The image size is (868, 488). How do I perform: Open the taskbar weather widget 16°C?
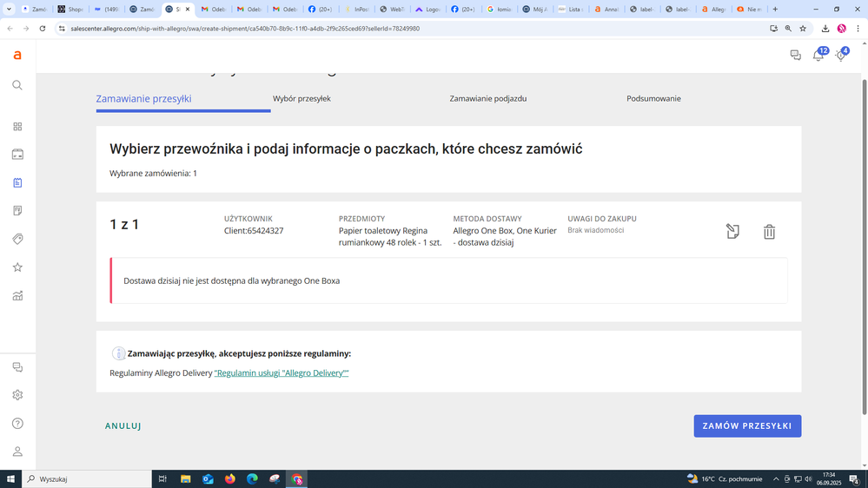click(725, 479)
